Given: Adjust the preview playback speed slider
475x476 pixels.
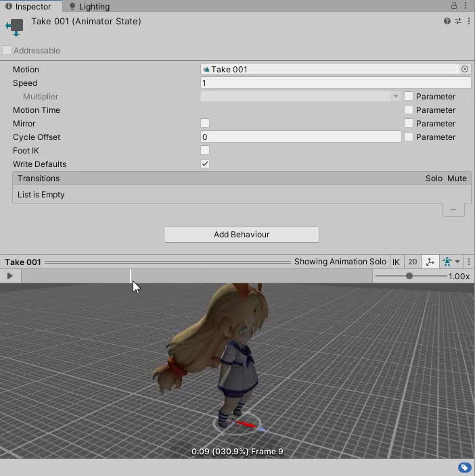Looking at the screenshot, I should coord(409,276).
